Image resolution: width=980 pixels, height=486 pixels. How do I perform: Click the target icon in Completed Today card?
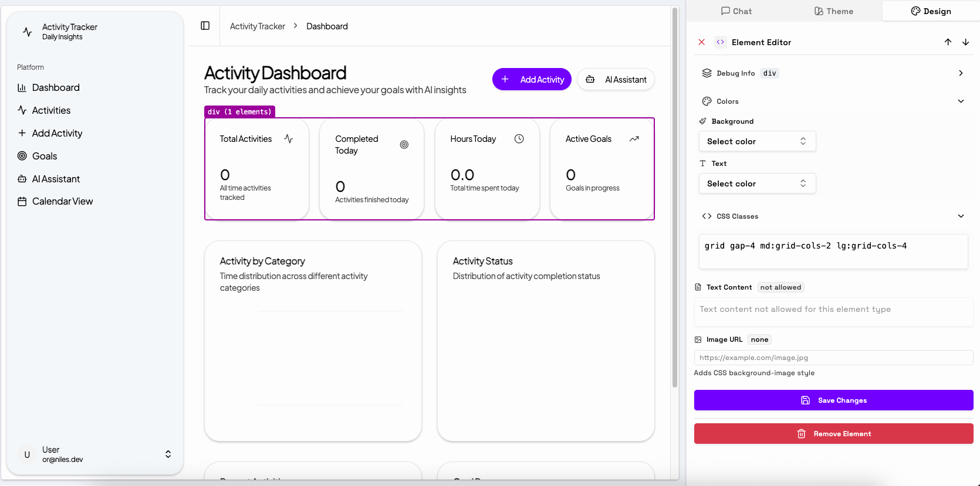(404, 145)
